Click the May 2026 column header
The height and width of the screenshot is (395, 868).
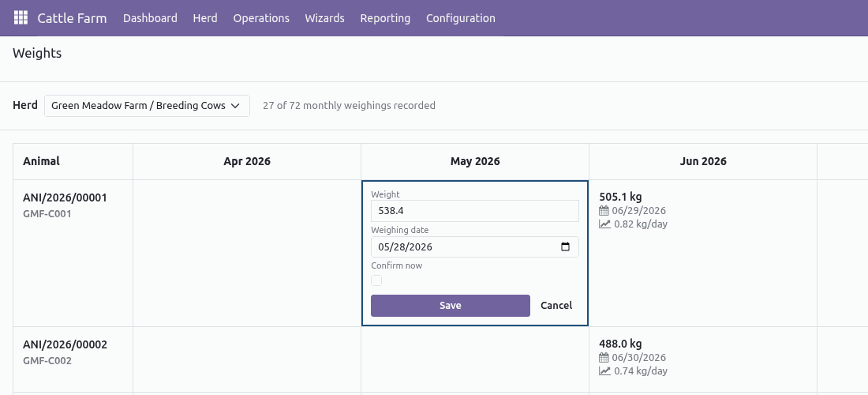coord(475,162)
